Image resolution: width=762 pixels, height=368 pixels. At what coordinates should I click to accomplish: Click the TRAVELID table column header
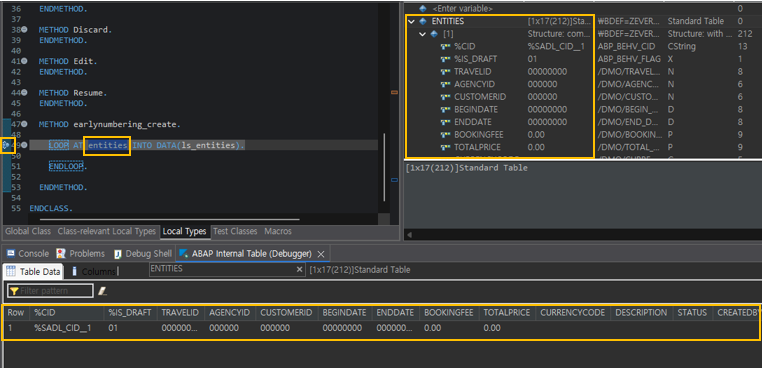180,313
